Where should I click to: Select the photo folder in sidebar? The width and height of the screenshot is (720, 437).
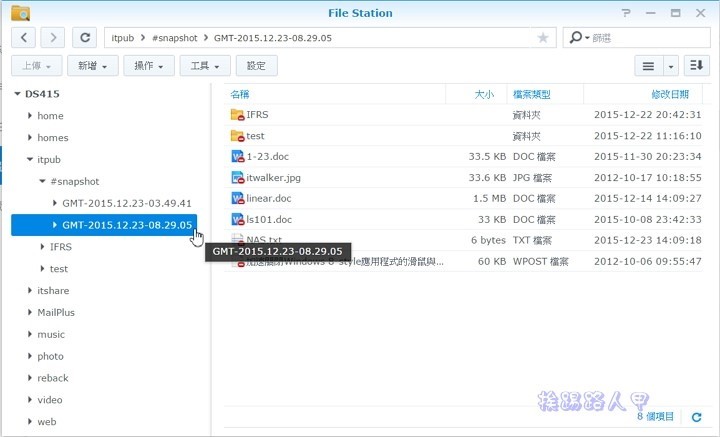(50, 356)
